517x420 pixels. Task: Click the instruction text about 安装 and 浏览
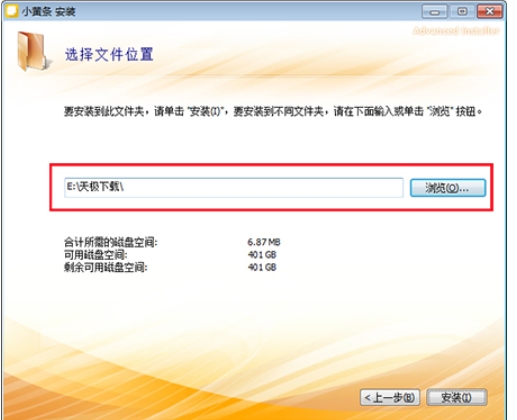(x=273, y=111)
